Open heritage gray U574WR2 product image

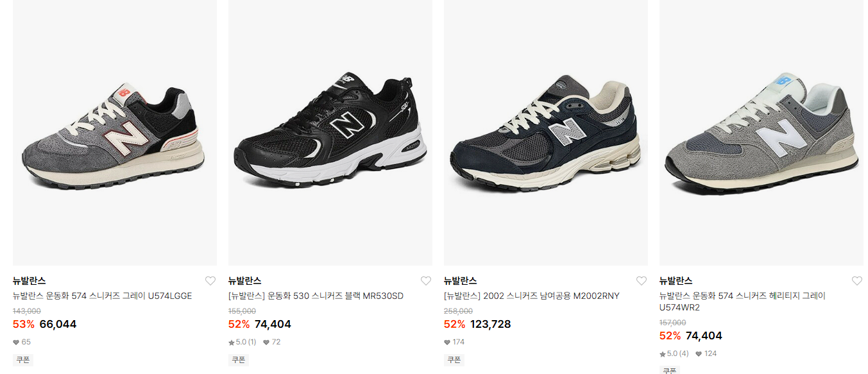coord(762,133)
